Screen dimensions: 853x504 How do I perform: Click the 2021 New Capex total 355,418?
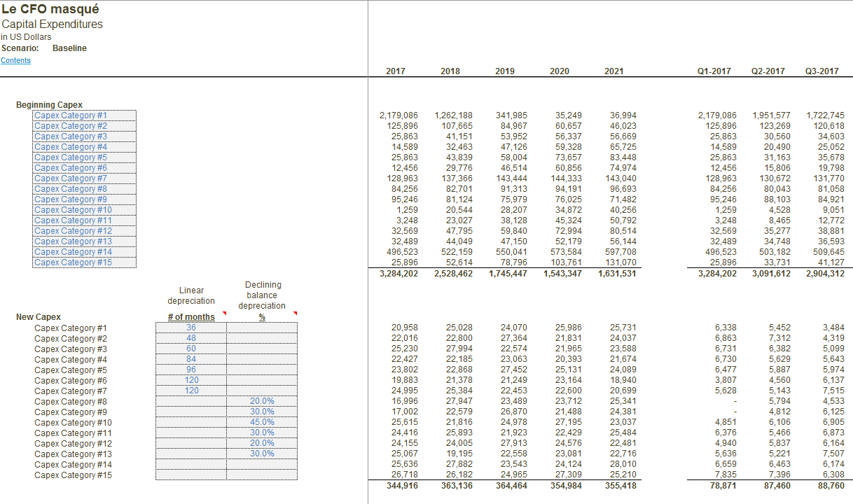(619, 486)
